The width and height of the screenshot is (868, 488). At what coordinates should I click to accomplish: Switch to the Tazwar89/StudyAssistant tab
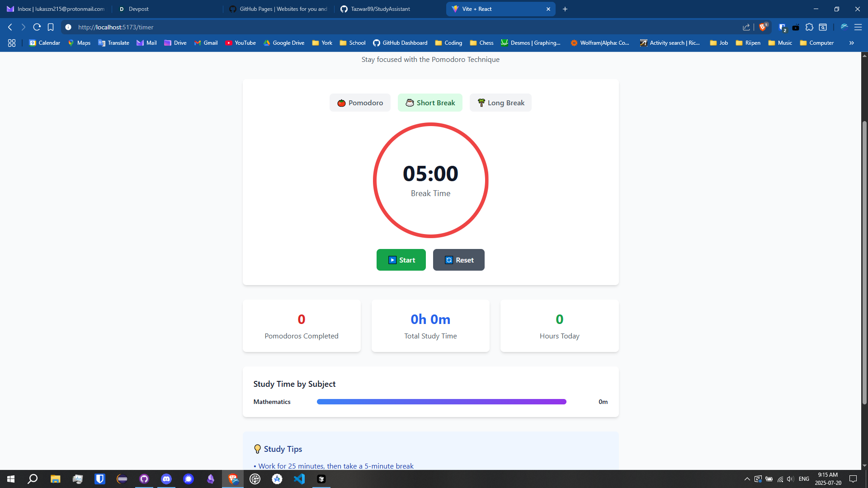click(x=380, y=9)
